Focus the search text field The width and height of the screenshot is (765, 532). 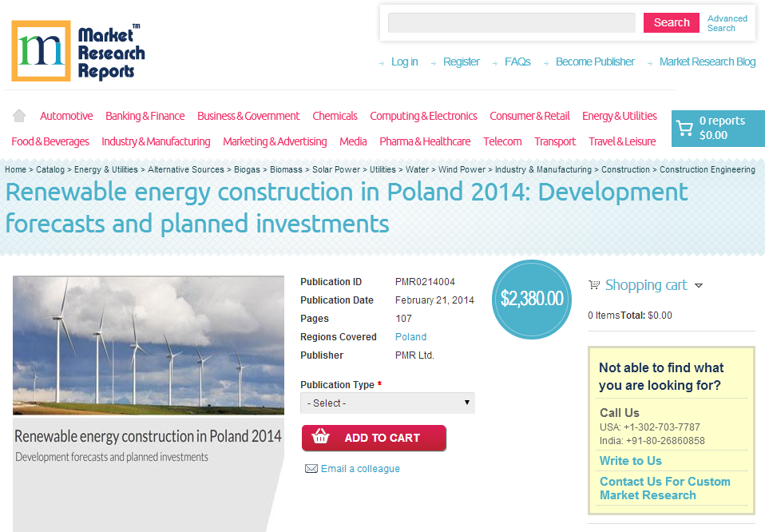coord(511,22)
